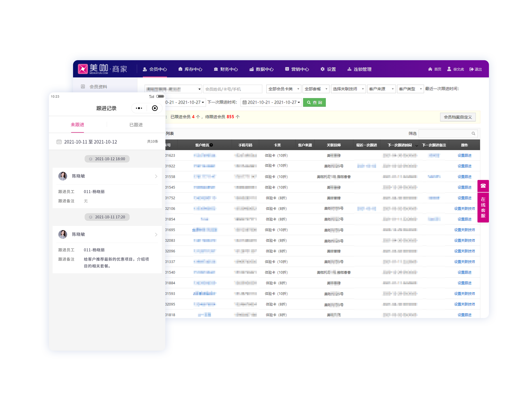Click 设置跟进 in row 01558
Viewport: 532px width, 414px height.
coord(464,177)
